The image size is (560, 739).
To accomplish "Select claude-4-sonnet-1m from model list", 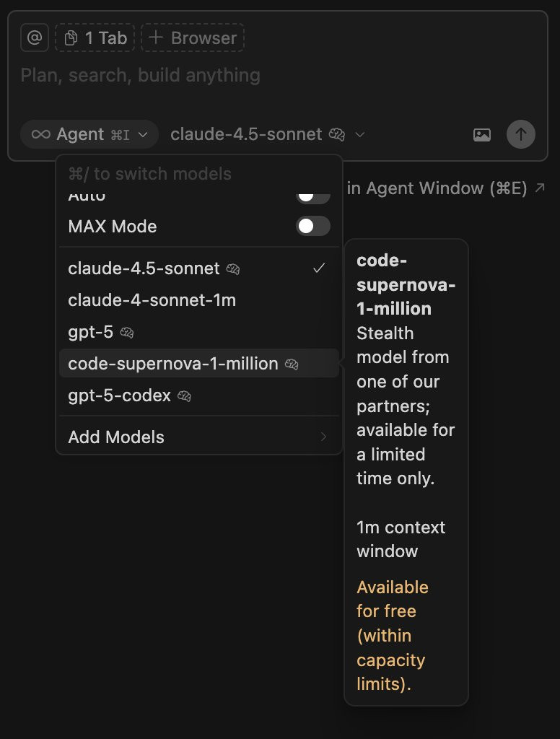I will click(x=152, y=300).
